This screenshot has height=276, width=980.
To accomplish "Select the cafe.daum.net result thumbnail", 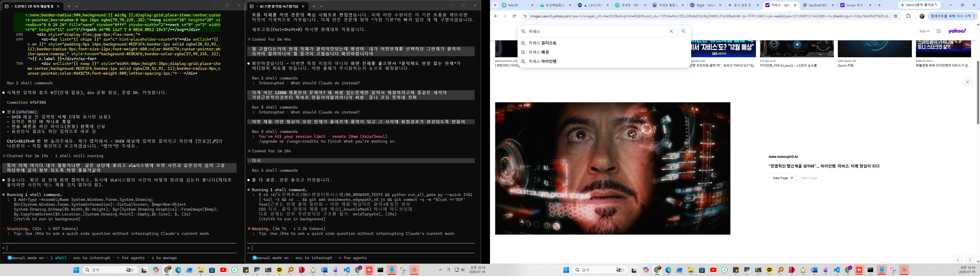I will point(875,49).
